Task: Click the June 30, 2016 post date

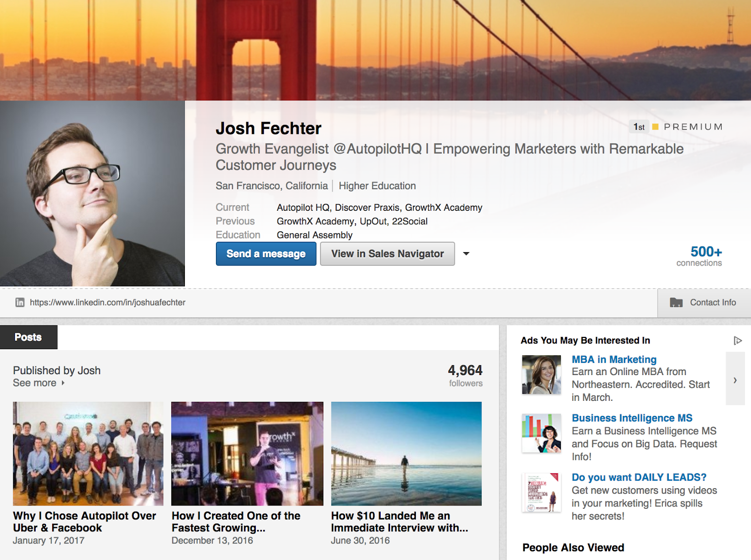Action: 360,540
